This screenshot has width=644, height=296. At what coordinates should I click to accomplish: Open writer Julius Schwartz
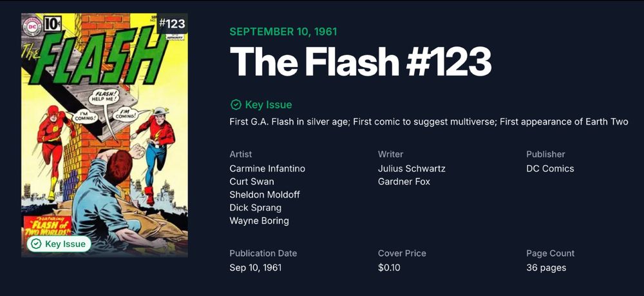click(x=412, y=168)
